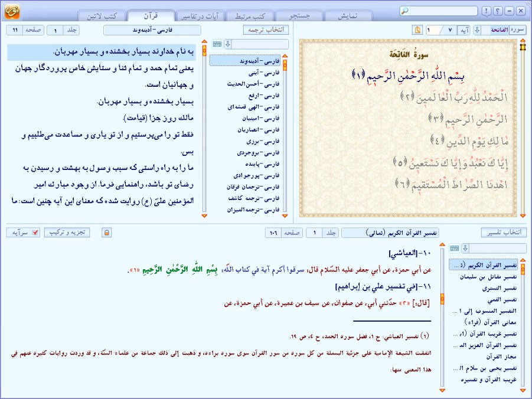This screenshot has width=532, height=399.
Task: Click the virtual keyboard icon in tafsir list
Action: coord(455,248)
